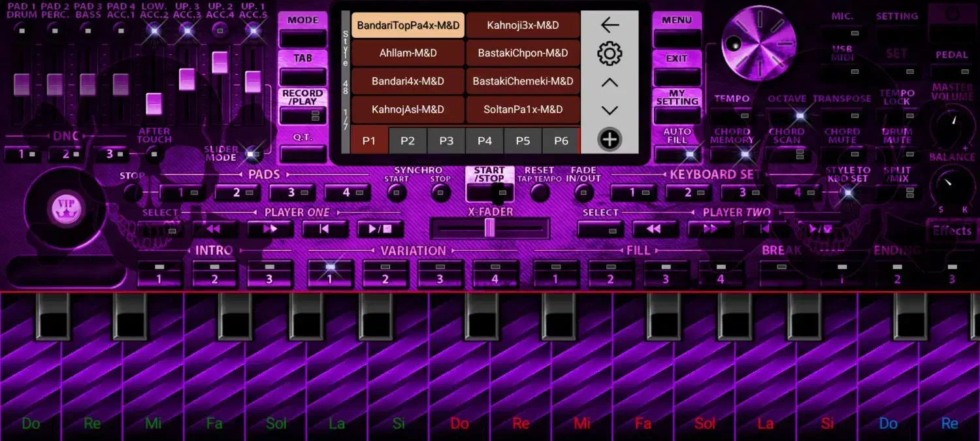Open Player One Select button
Viewport: 980px width, 441px height.
tap(160, 229)
